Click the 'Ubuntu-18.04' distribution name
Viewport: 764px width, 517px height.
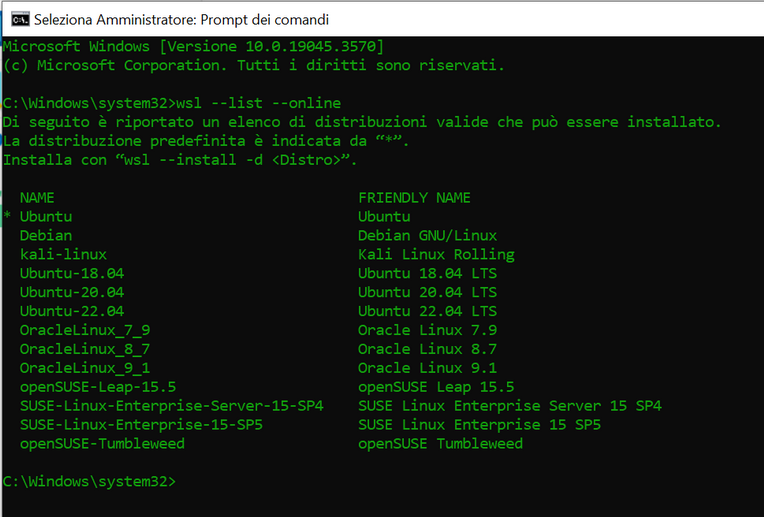72,273
